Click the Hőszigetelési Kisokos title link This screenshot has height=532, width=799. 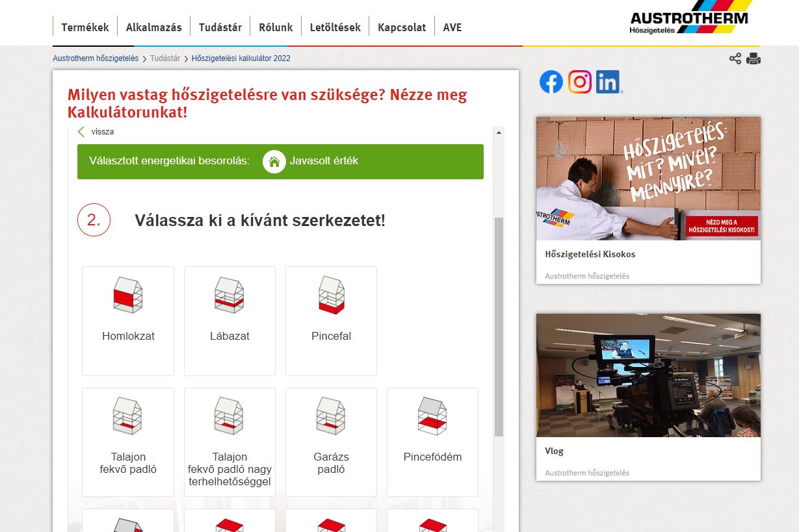coord(590,255)
